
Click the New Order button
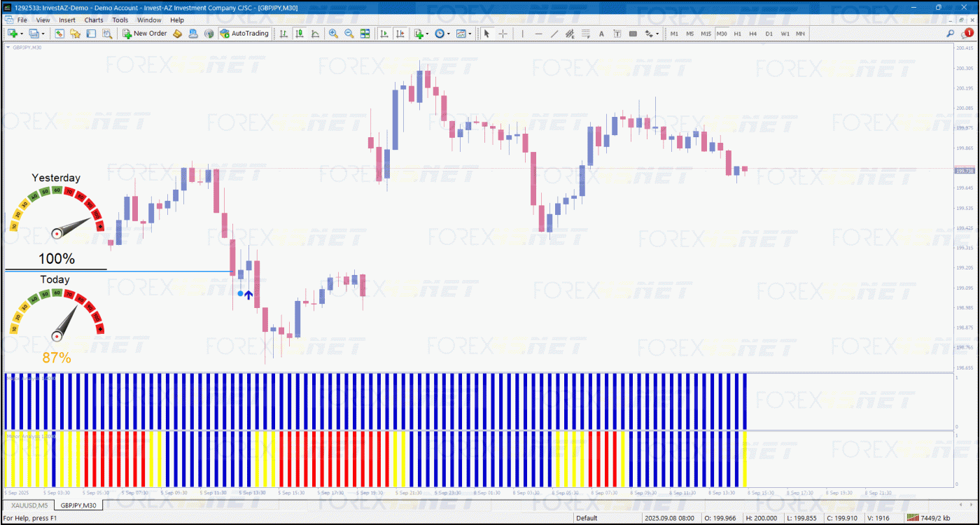pos(145,34)
